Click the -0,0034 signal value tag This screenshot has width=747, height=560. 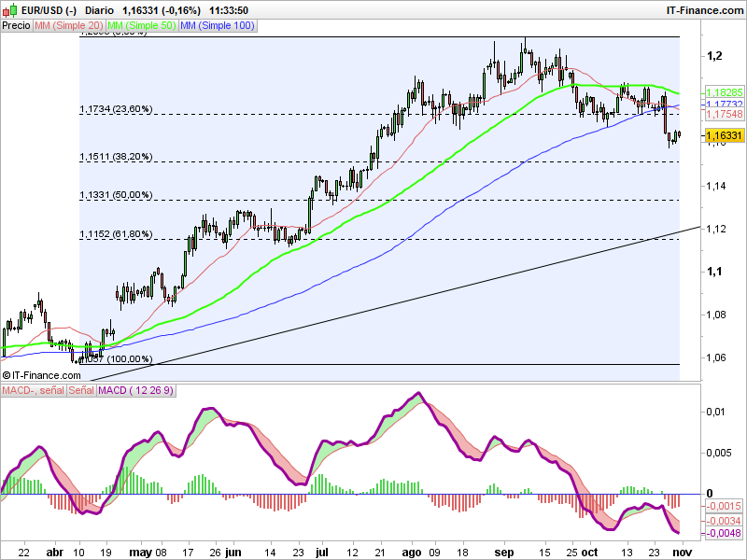[x=723, y=521]
